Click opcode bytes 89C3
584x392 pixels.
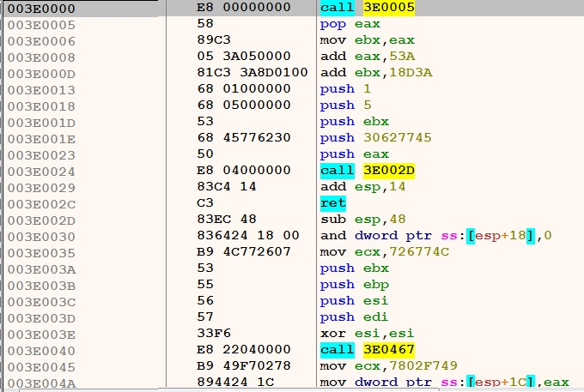[214, 39]
